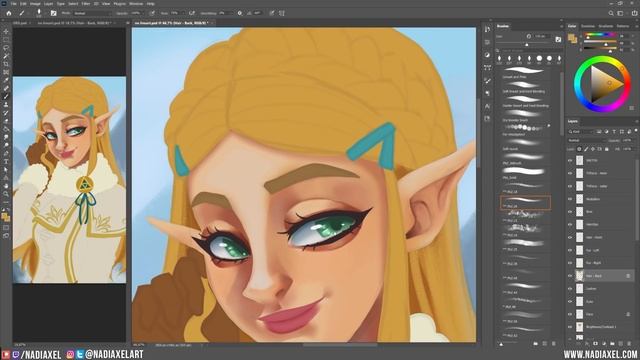The height and width of the screenshot is (360, 640).
Task: Click the Create new layer icon
Action: click(x=621, y=344)
